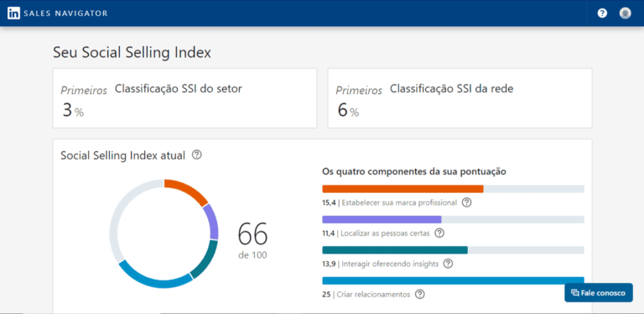Screen dimensions: 644x314
Task: Click the 25 score value
Action: pyautogui.click(x=326, y=295)
